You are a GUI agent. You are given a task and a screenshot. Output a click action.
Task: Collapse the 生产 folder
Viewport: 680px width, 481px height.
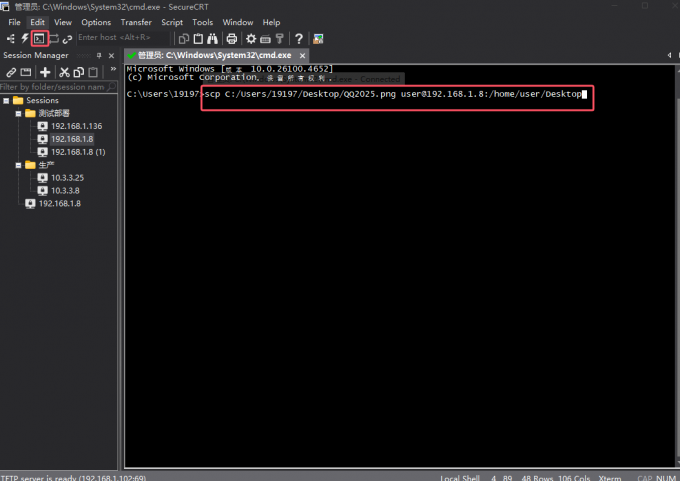point(18,165)
